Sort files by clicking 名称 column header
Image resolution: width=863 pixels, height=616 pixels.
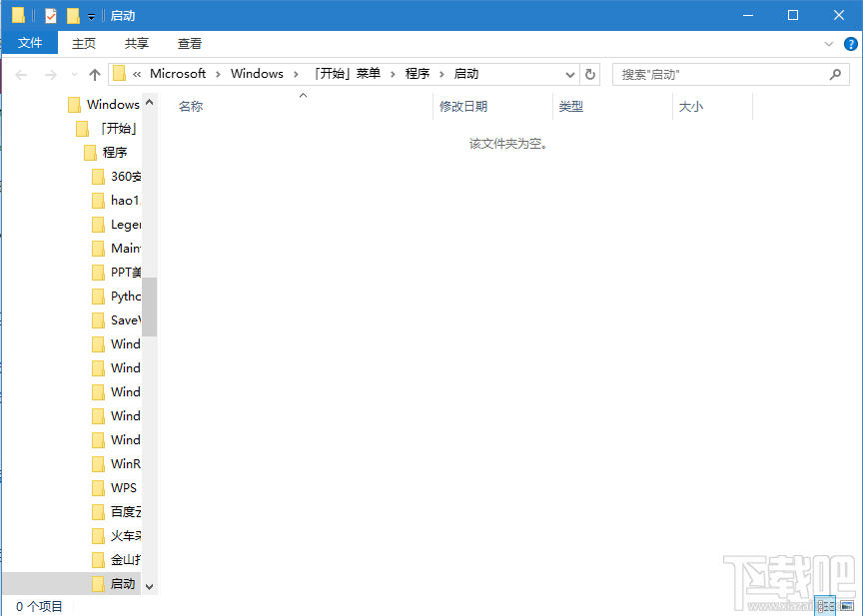point(190,106)
